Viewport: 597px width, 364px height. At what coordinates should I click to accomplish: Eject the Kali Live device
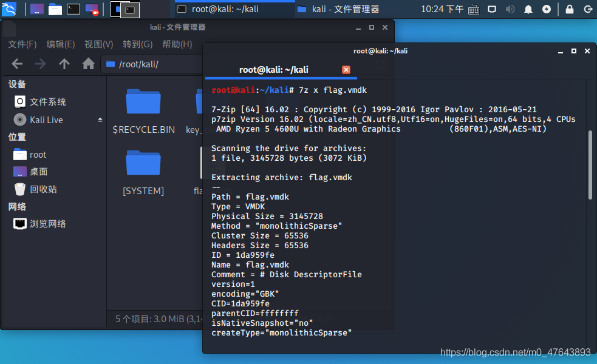coord(100,120)
